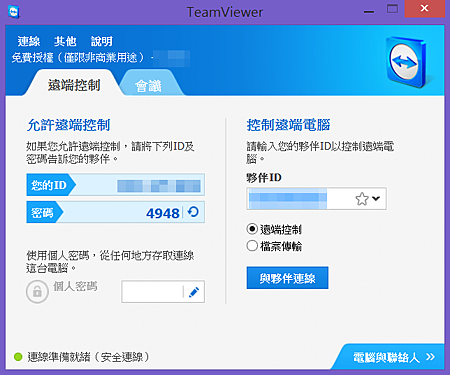The image size is (450, 375).
Task: Switch to the 遠端控制 tab
Action: pyautogui.click(x=74, y=85)
